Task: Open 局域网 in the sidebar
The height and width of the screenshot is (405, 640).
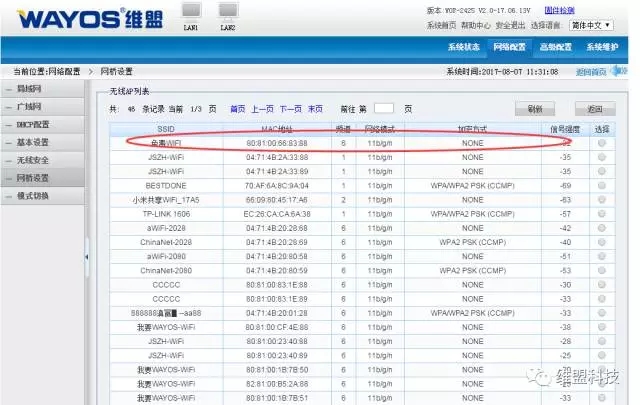Action: (x=42, y=89)
